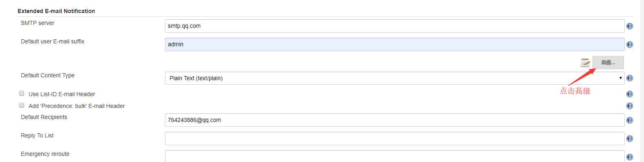Click into the SMTP server field smtp.qq.com
644x162 pixels.
tap(394, 26)
